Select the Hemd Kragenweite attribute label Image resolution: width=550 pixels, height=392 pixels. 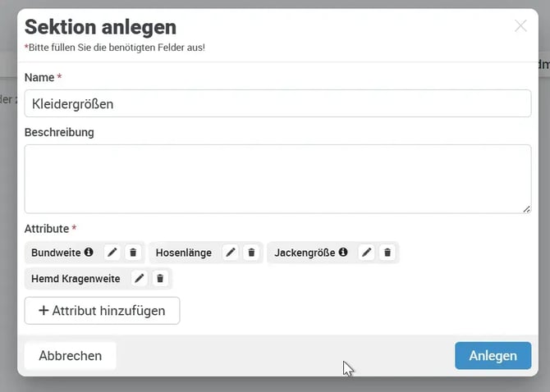pos(76,279)
